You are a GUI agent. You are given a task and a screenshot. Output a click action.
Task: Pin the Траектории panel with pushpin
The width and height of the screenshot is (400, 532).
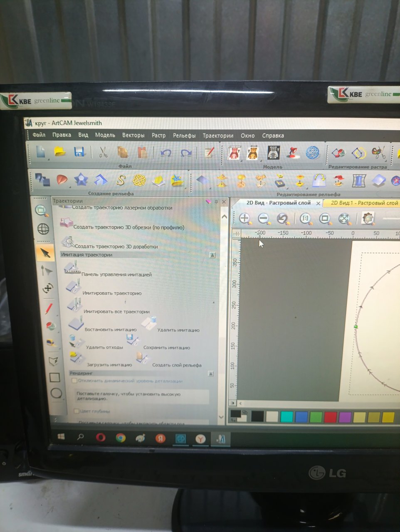pyautogui.click(x=216, y=202)
